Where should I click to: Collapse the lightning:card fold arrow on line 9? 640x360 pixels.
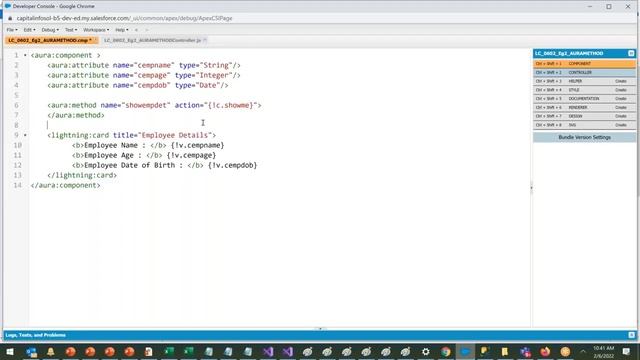(25, 135)
